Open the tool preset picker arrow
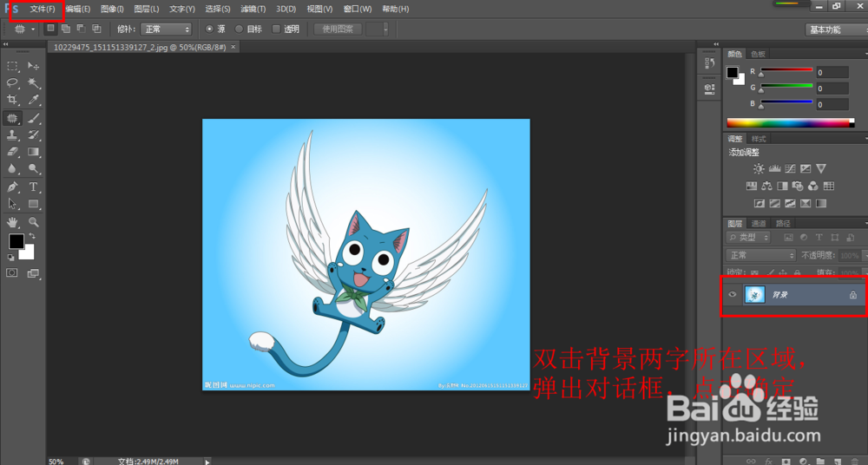 [33, 29]
